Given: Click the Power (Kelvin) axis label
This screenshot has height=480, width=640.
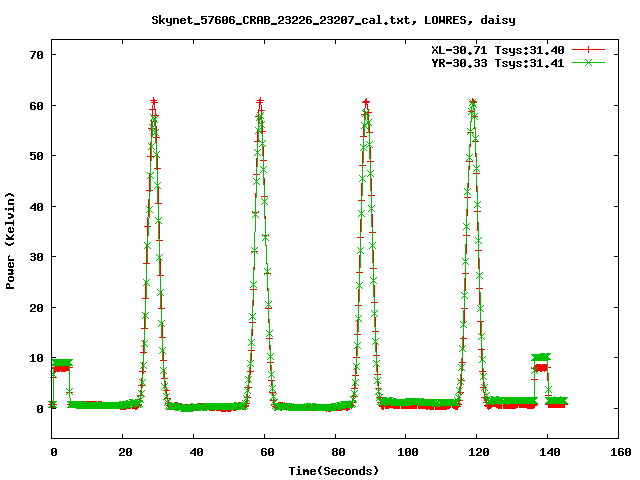Looking at the screenshot, I should point(10,241).
